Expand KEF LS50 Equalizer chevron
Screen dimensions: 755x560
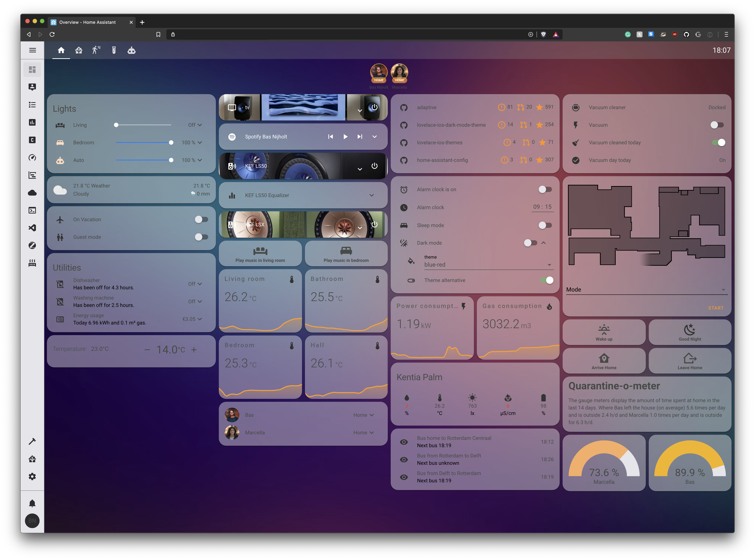pyautogui.click(x=371, y=195)
